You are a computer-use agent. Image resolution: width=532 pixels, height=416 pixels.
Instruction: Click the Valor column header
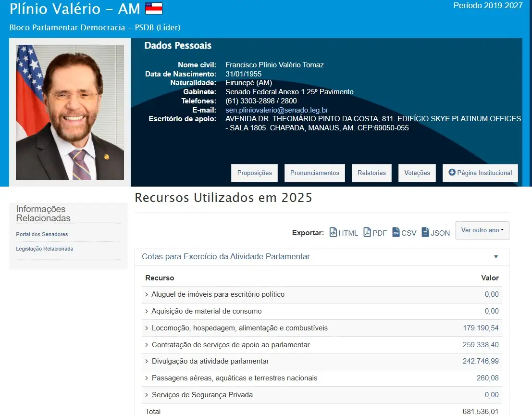(x=490, y=278)
